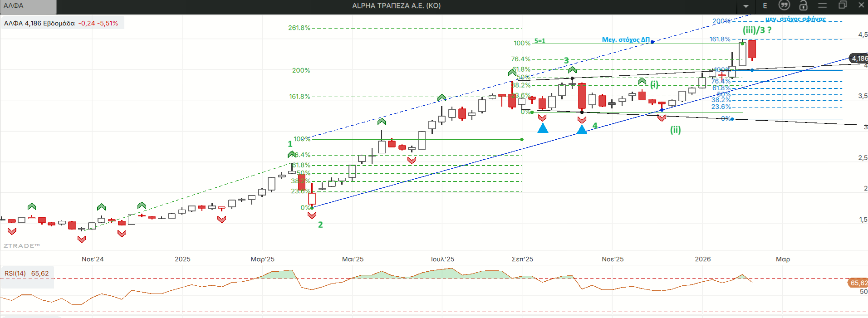Click the last red weekly candlestick
This screenshot has width=868, height=318.
click(x=752, y=49)
